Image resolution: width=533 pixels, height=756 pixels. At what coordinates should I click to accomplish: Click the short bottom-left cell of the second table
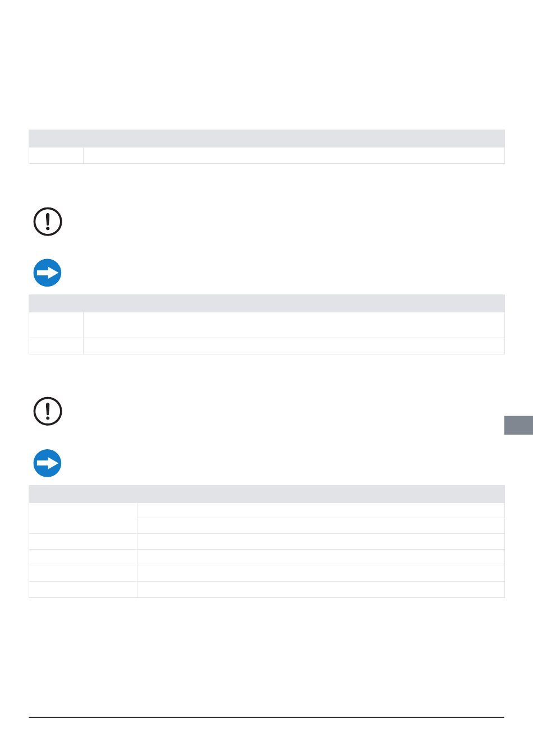coord(56,346)
